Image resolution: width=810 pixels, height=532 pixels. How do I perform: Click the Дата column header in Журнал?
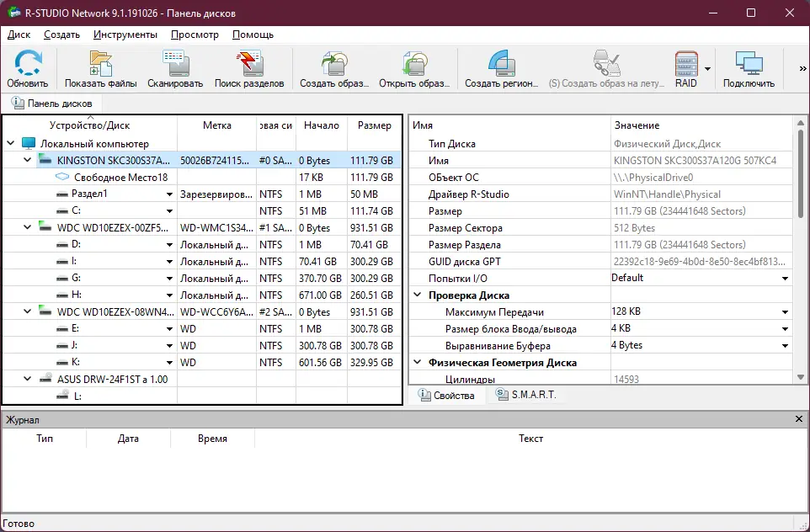(128, 439)
